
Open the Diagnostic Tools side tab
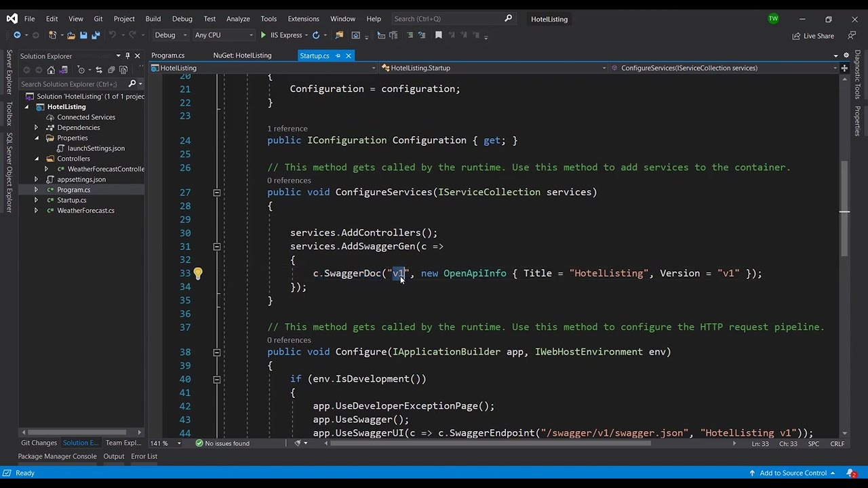tap(858, 75)
